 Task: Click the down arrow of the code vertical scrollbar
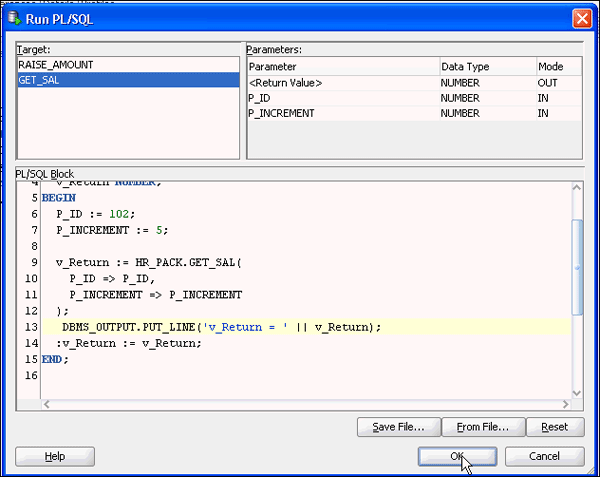(x=577, y=393)
